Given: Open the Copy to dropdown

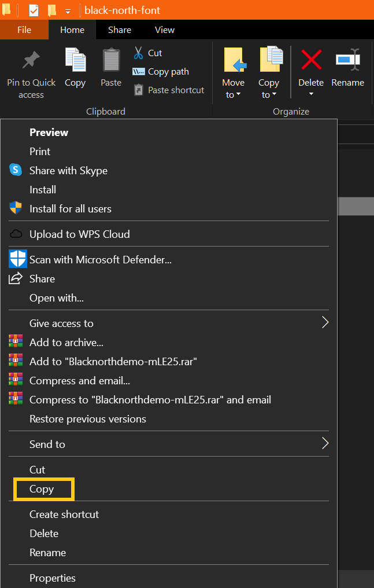Looking at the screenshot, I should coord(269,95).
